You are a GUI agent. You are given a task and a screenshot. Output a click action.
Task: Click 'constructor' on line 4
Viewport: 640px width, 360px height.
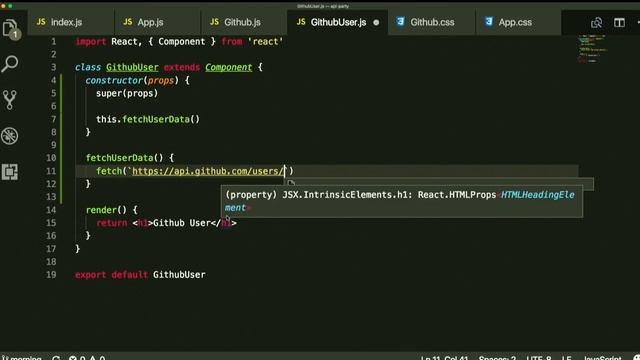click(x=114, y=80)
